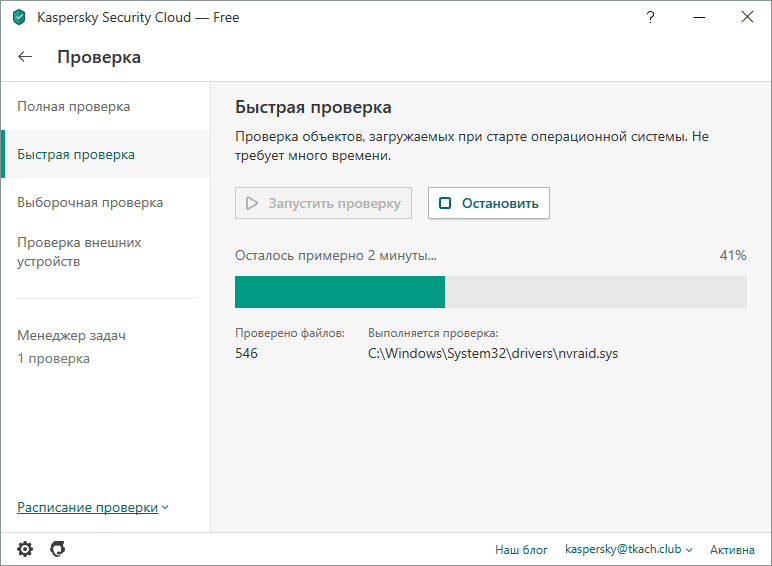Open Проверка внешних устройств section
This screenshot has height=566, width=772.
coord(106,252)
